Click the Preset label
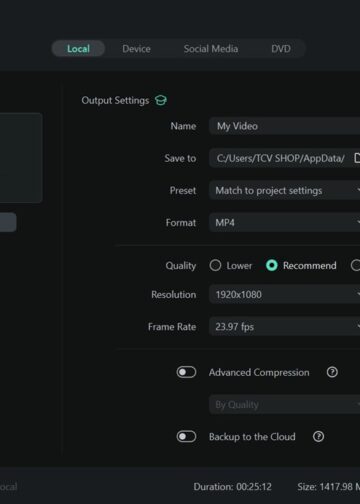Viewport: 360px width, 504px height. 183,191
